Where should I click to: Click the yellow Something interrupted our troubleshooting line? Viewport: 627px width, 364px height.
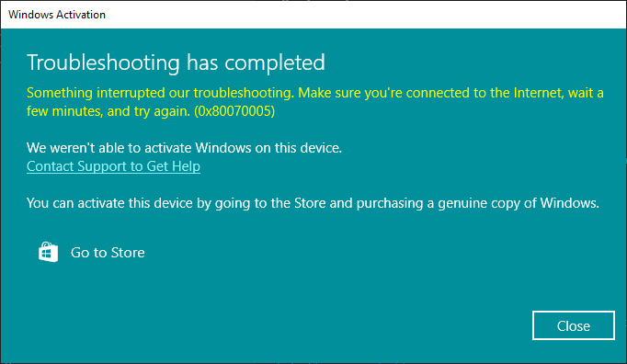point(315,93)
